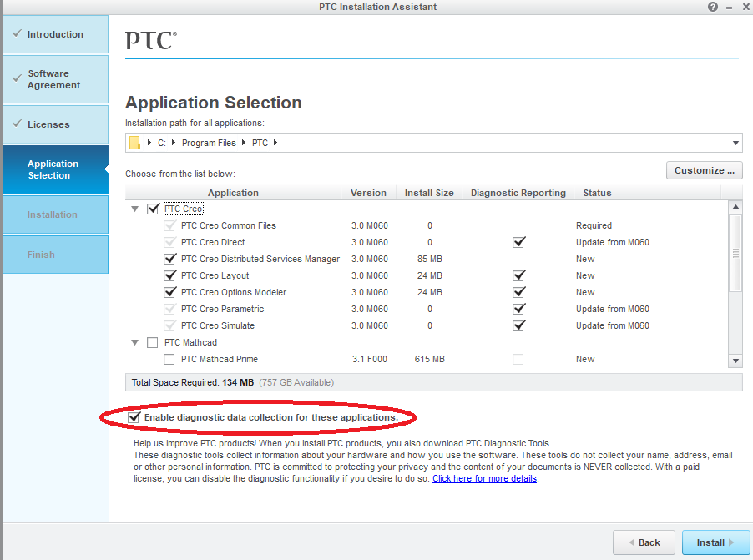Image resolution: width=753 pixels, height=560 pixels.
Task: Click the folder icon in the installation path
Action: pyautogui.click(x=136, y=142)
